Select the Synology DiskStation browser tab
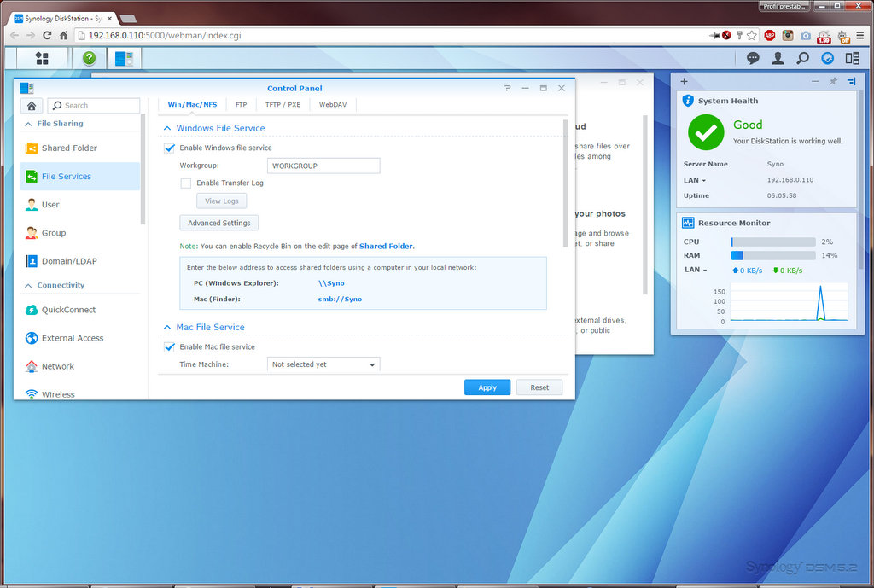 [62, 19]
